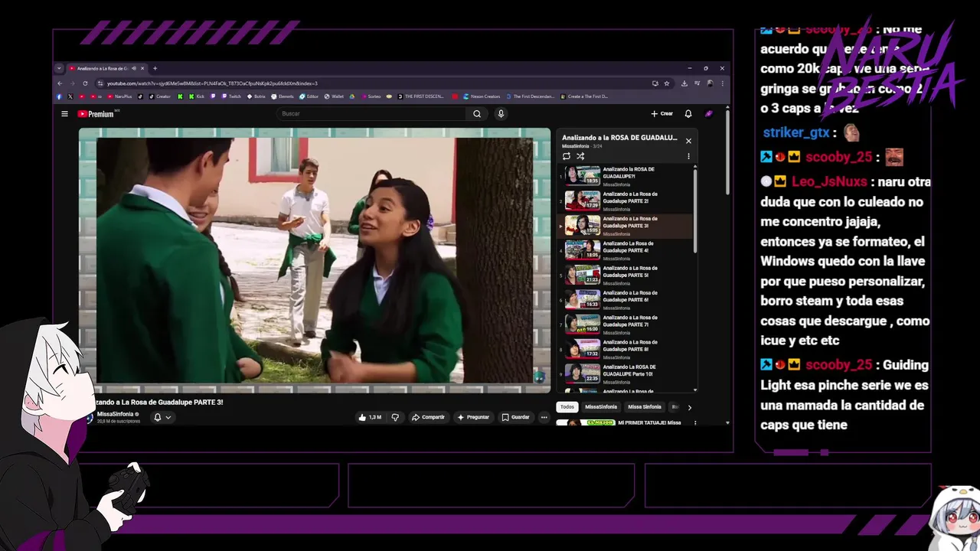The width and height of the screenshot is (980, 551).
Task: Select the Todos filter chip
Action: [x=567, y=407]
